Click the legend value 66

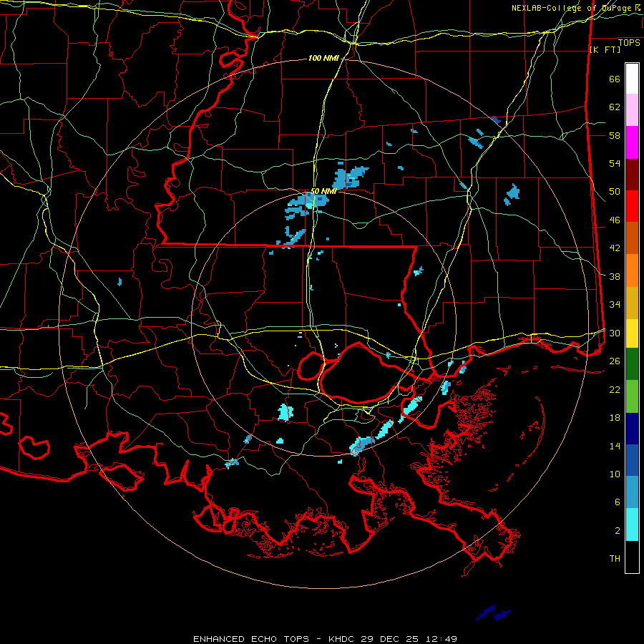615,79
